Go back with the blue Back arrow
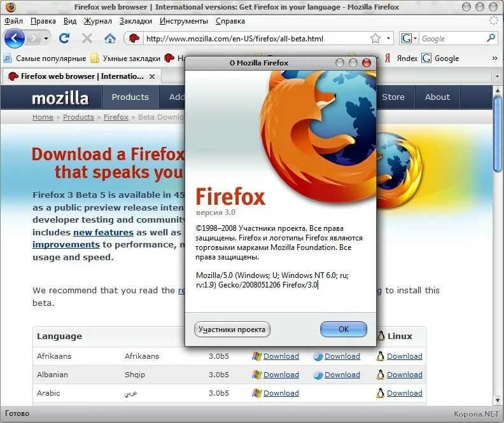Screen dimensions: 504x423 coord(15,39)
